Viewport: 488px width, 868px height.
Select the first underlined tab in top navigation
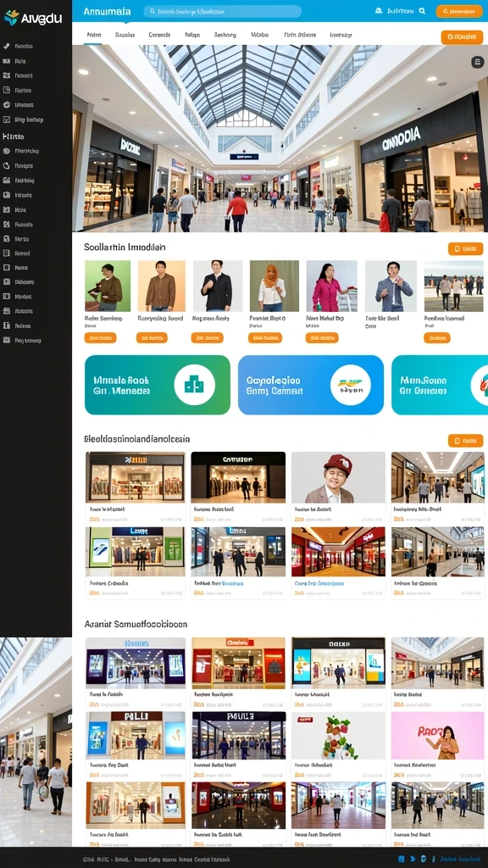pos(93,35)
